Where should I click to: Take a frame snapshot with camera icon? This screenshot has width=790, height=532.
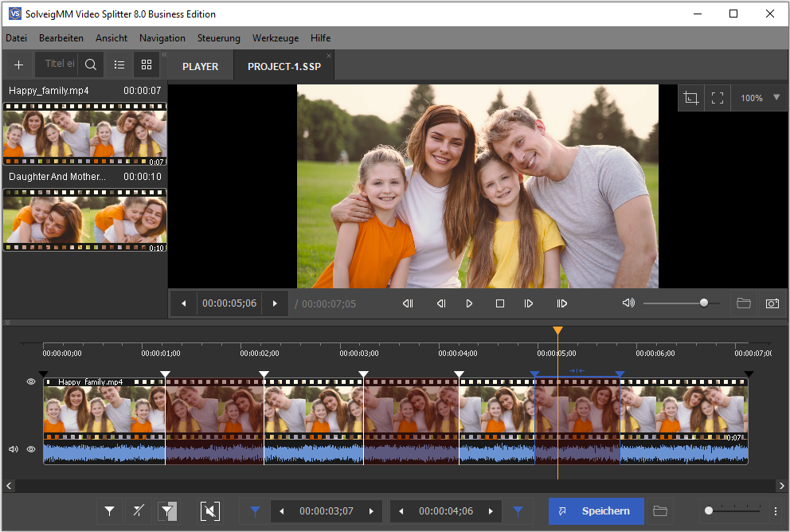pyautogui.click(x=772, y=303)
